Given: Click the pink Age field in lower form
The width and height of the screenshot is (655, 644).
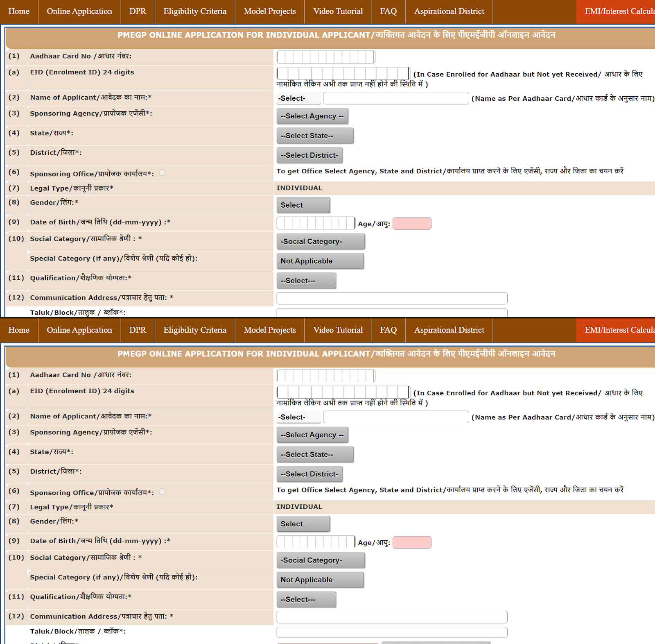Looking at the screenshot, I should pyautogui.click(x=412, y=542).
